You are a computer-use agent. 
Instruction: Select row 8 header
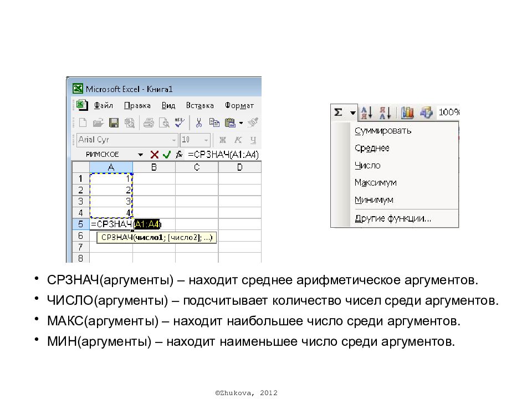81,258
